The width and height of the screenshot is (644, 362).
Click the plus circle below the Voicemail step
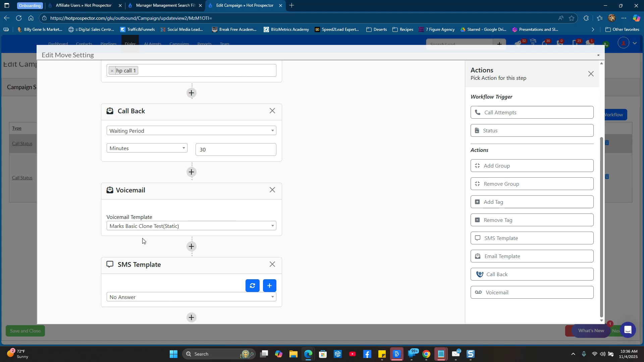192,246
